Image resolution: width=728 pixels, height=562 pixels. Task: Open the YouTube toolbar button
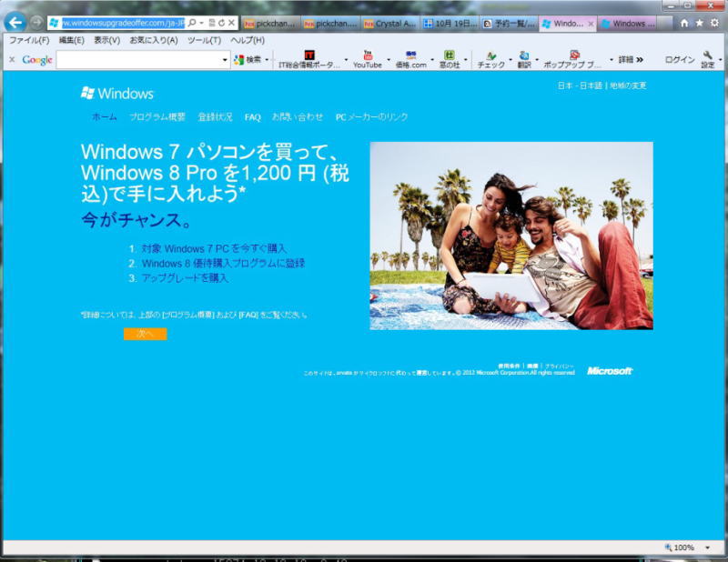tap(368, 60)
